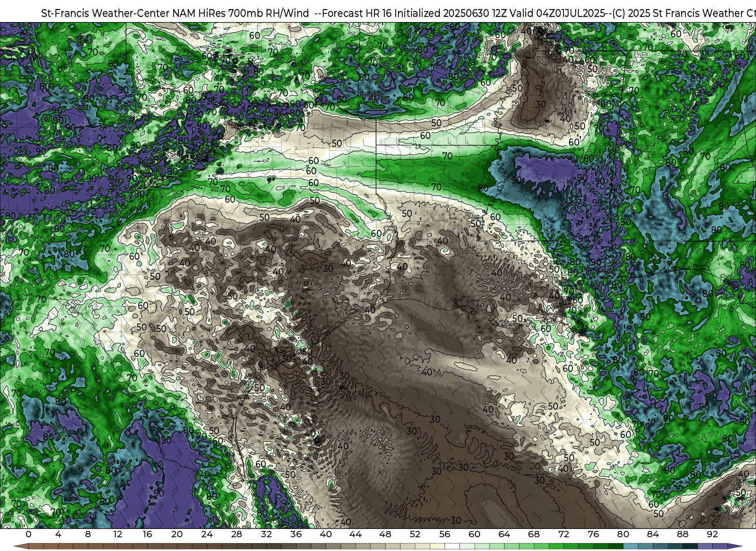Viewport: 756px width, 551px height.
Task: Click the color bar tick label '72'
Action: [x=563, y=534]
